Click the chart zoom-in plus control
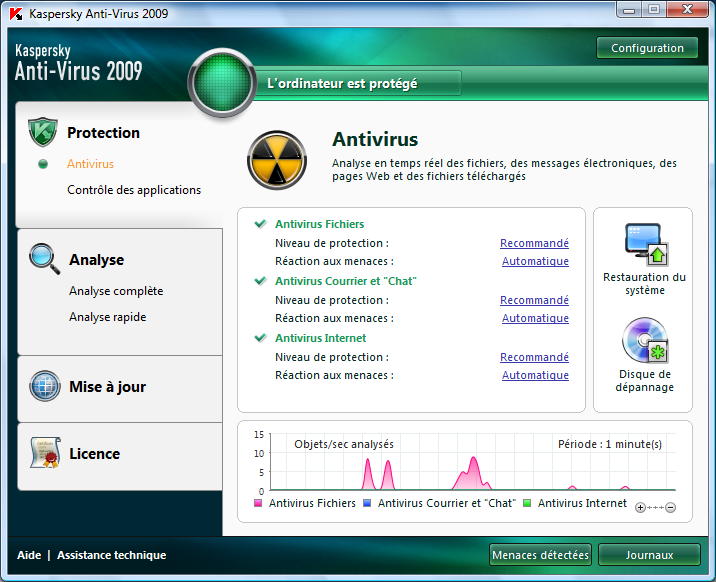 641,508
